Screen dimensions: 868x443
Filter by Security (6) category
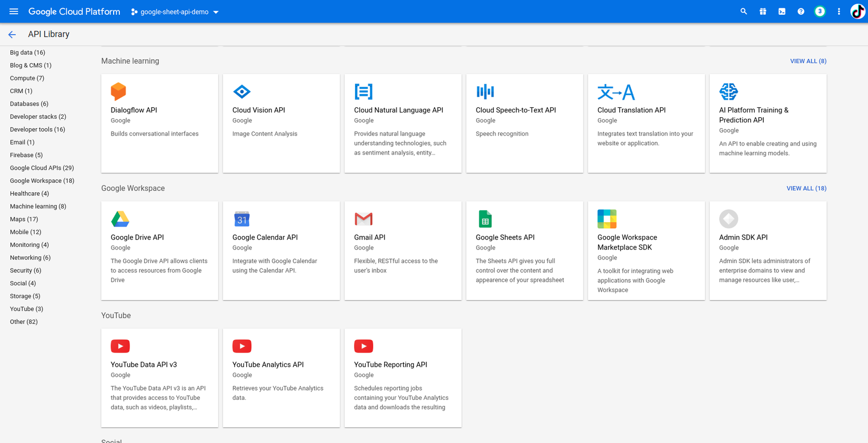pyautogui.click(x=25, y=271)
